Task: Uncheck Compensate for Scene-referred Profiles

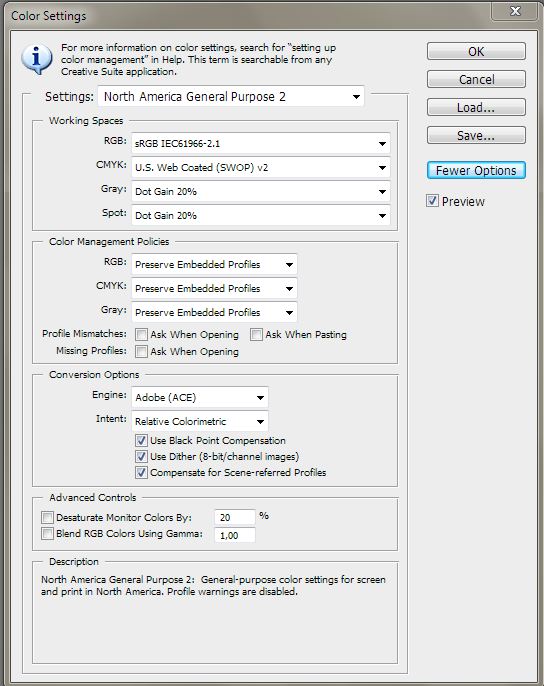Action: click(141, 472)
